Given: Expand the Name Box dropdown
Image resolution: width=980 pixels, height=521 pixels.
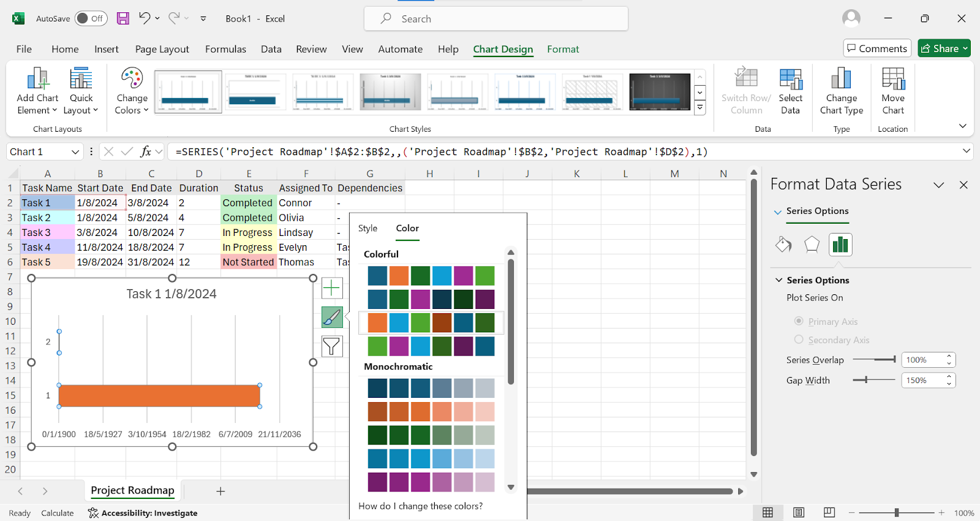Looking at the screenshot, I should click(75, 152).
